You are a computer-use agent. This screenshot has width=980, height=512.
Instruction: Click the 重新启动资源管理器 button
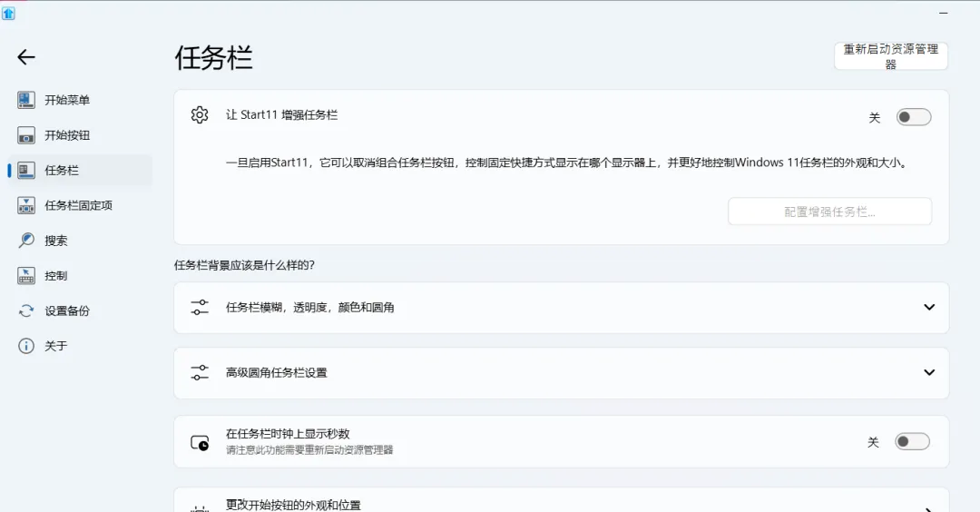click(x=891, y=56)
